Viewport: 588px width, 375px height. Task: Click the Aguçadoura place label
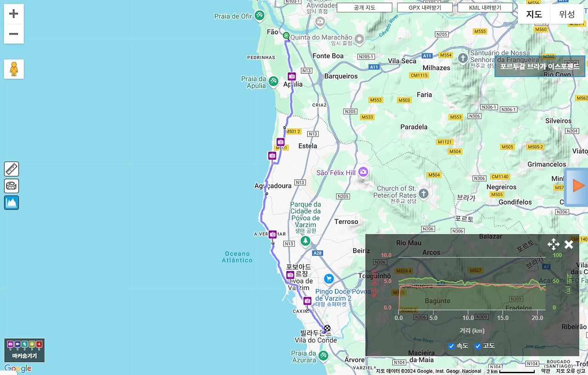(x=273, y=186)
